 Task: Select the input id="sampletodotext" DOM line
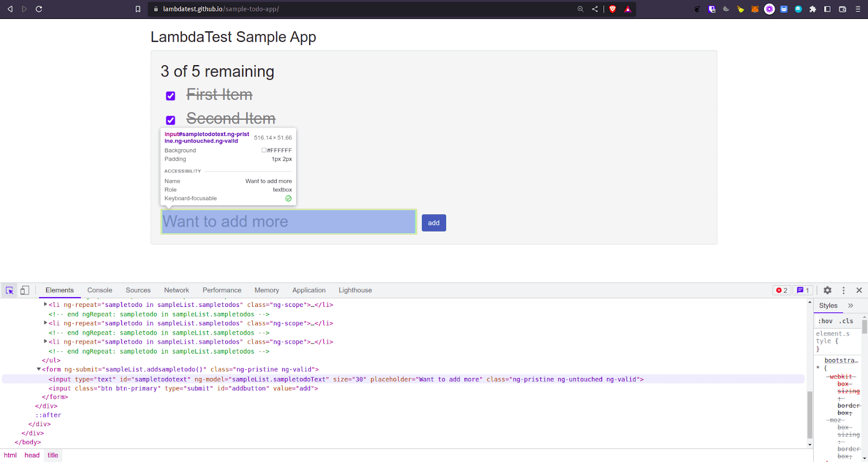coord(403,380)
